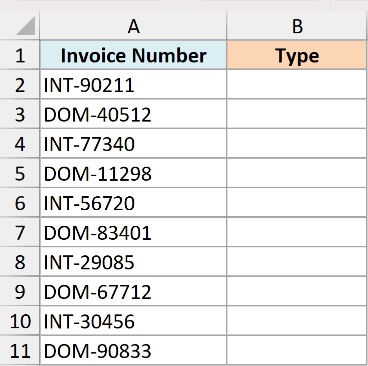Click the Invoice Number header cell

coord(133,55)
